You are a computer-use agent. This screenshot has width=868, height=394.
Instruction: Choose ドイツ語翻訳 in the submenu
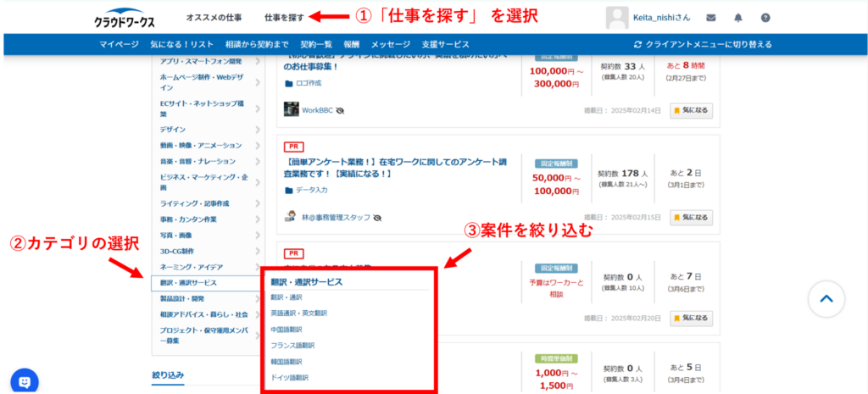click(x=290, y=377)
